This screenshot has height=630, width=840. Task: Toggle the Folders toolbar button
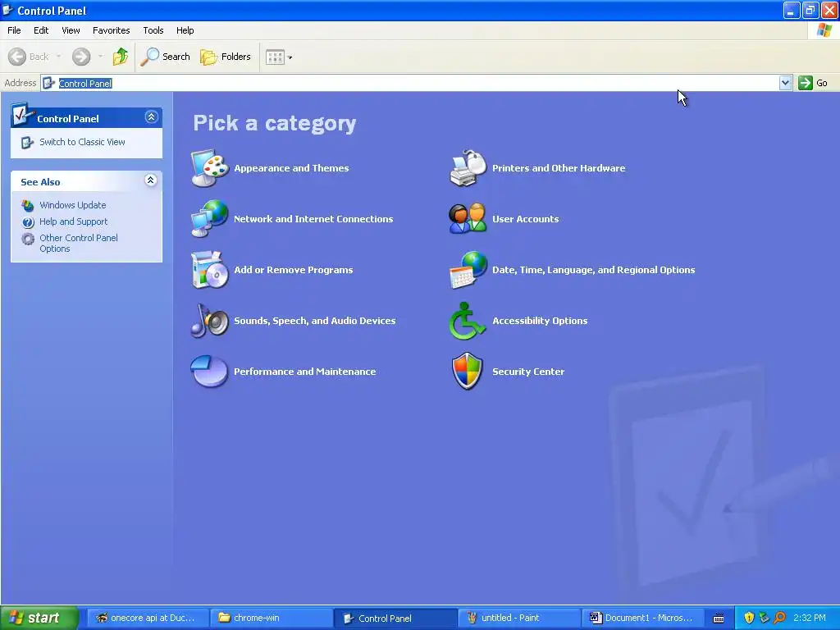tap(225, 57)
